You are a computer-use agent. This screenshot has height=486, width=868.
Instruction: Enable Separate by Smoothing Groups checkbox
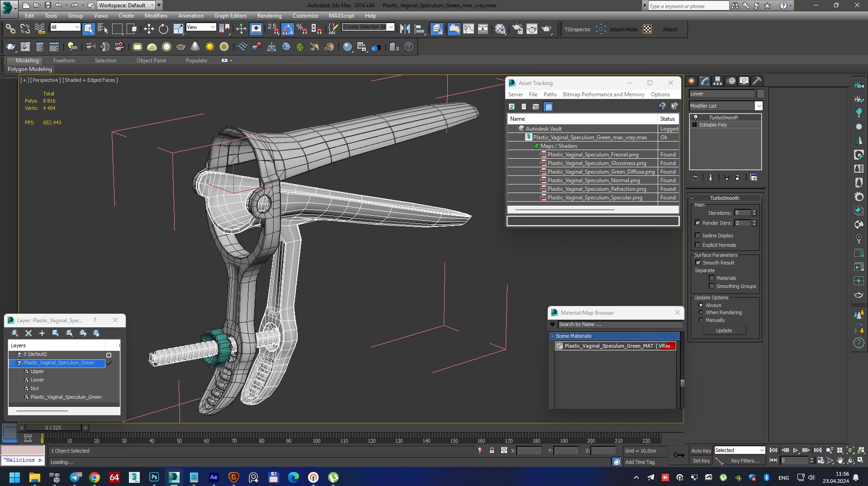pyautogui.click(x=711, y=286)
